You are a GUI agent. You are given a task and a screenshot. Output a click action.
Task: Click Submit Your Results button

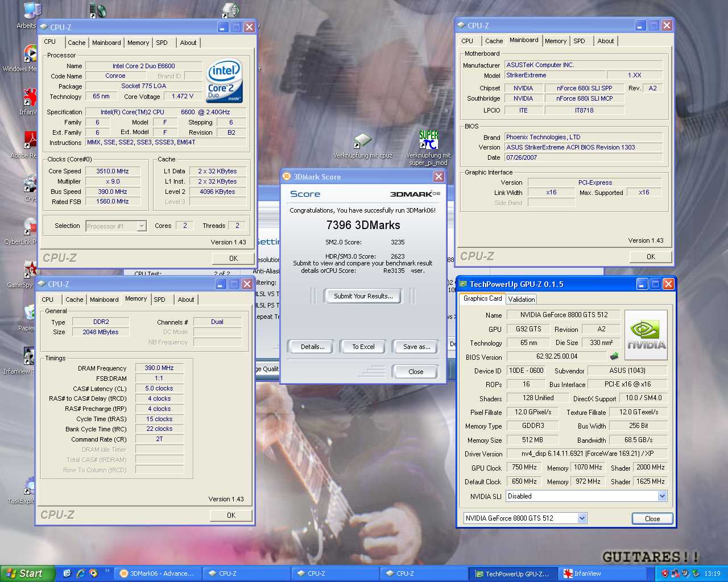(363, 296)
